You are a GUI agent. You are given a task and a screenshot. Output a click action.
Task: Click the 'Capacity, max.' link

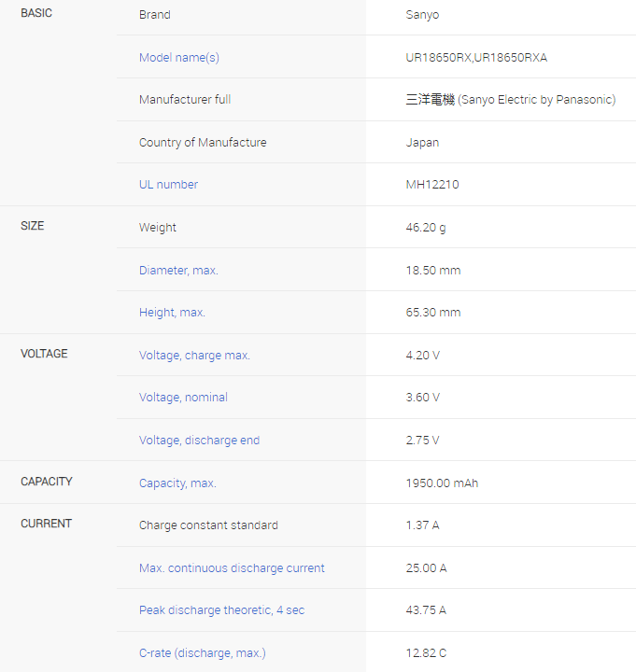177,483
